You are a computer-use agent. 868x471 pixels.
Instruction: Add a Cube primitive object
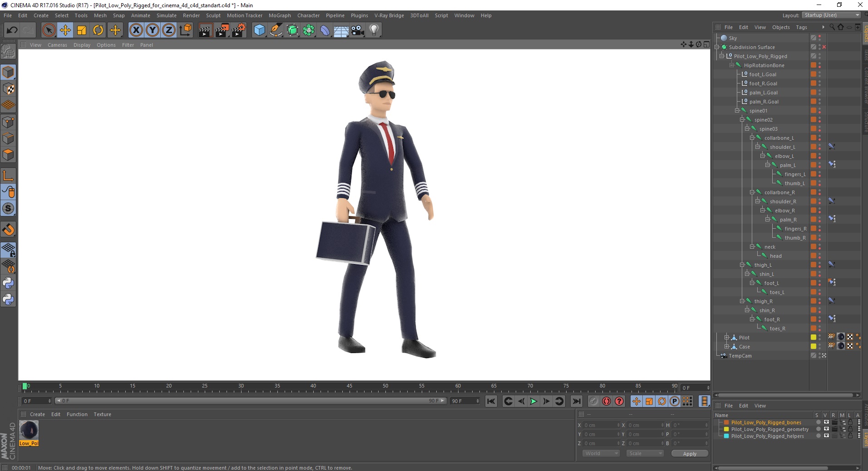pos(259,30)
